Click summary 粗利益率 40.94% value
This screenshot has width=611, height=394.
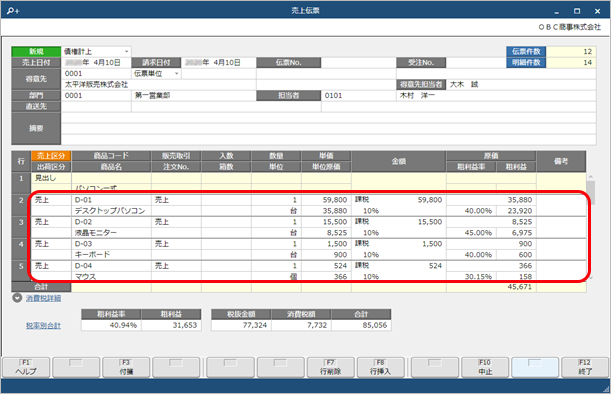pyautogui.click(x=111, y=325)
